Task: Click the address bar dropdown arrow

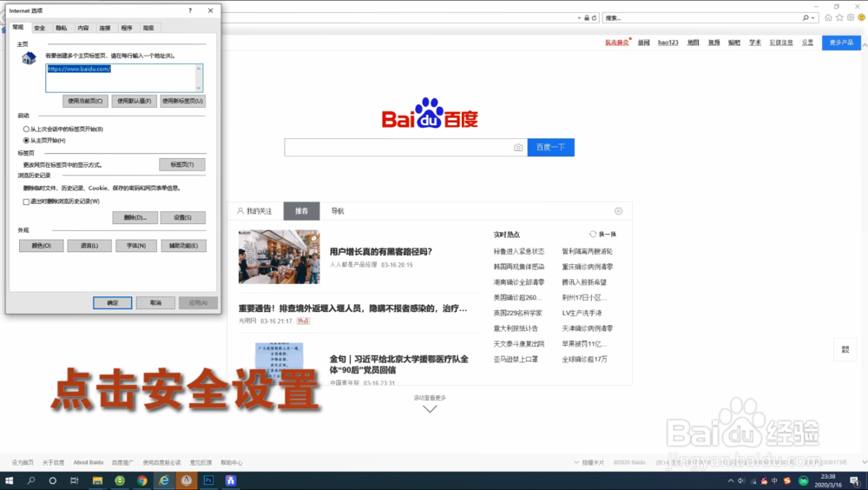Action: (580, 17)
